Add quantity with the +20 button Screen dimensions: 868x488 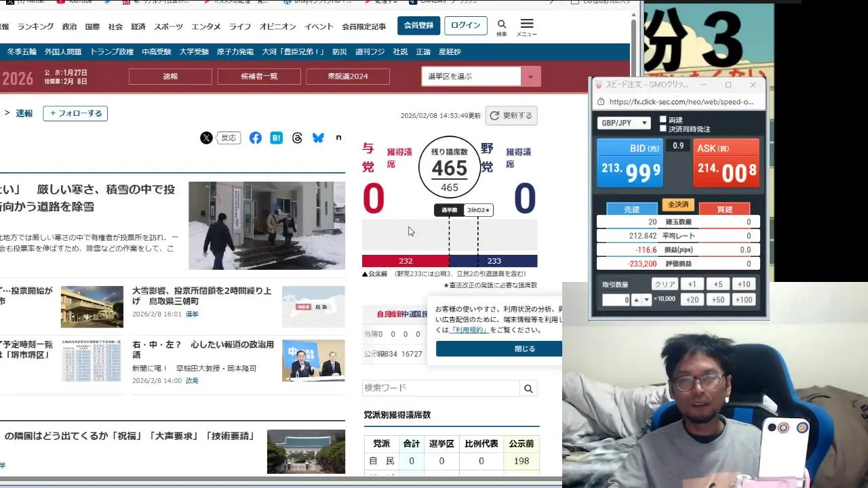point(691,300)
